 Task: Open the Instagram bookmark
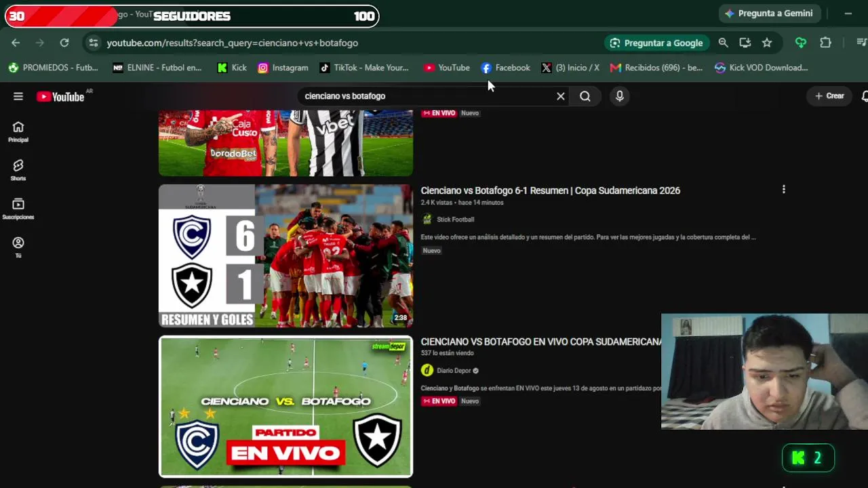pos(283,68)
